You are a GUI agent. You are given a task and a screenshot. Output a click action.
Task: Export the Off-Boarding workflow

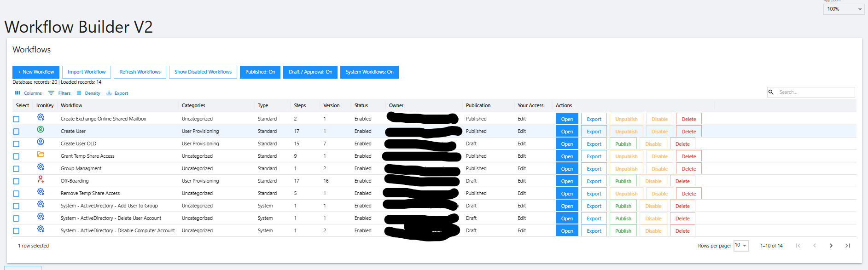point(594,181)
